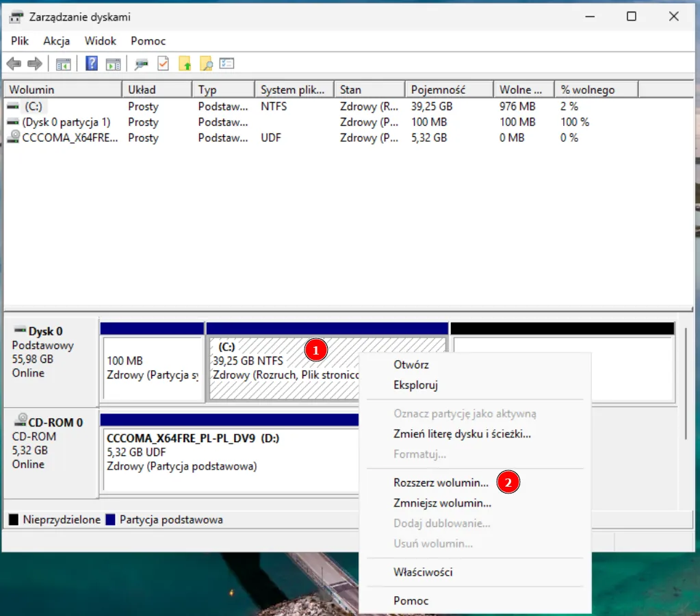Screen dimensions: 700x616
Task: Open the Widok menu
Action: [x=101, y=41]
